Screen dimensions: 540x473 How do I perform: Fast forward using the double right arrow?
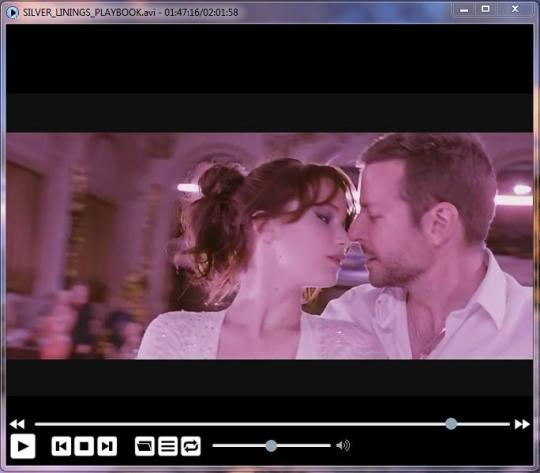pyautogui.click(x=522, y=424)
